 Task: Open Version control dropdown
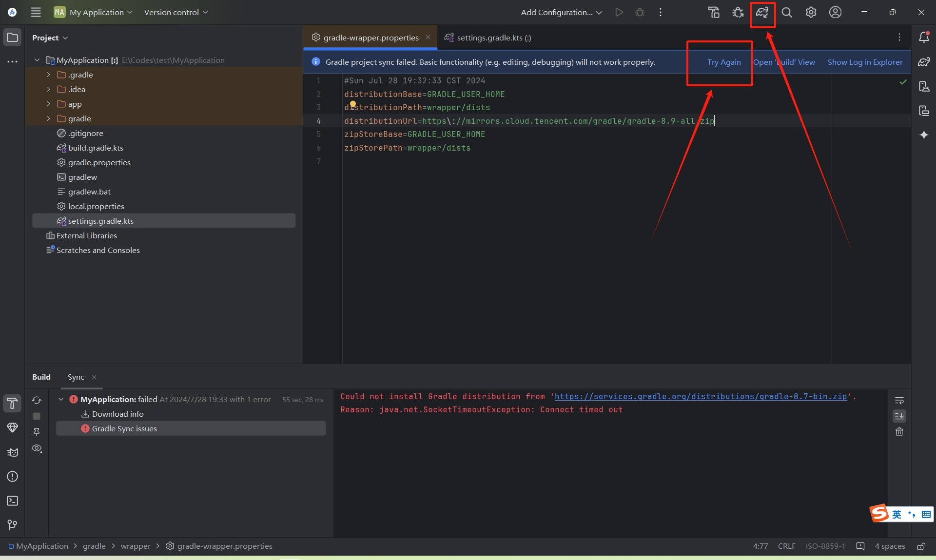pos(176,12)
